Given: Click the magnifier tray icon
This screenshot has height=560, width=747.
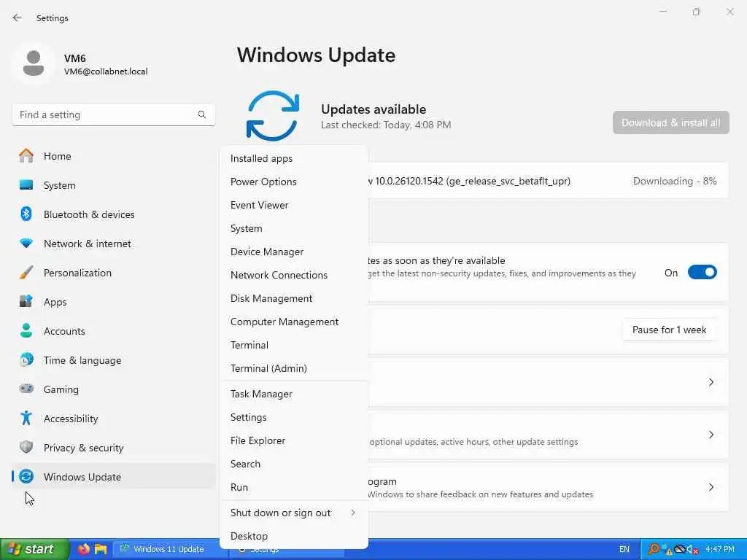Looking at the screenshot, I should 654,549.
